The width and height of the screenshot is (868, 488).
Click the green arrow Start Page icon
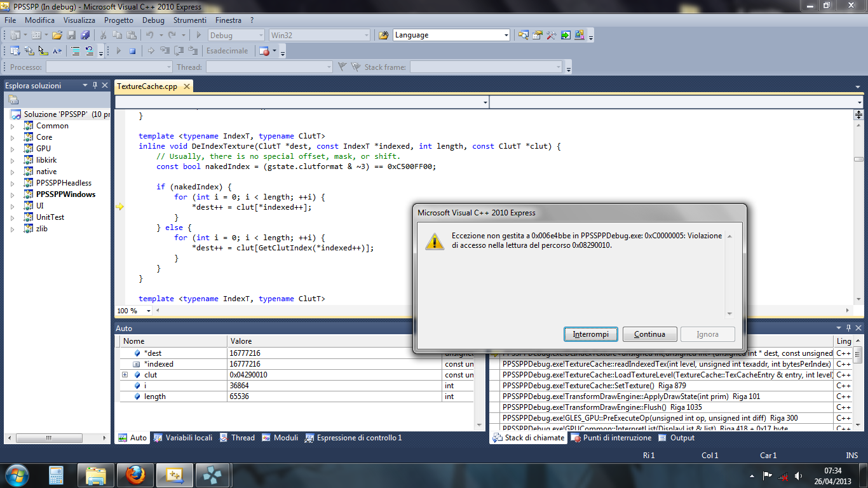[566, 35]
